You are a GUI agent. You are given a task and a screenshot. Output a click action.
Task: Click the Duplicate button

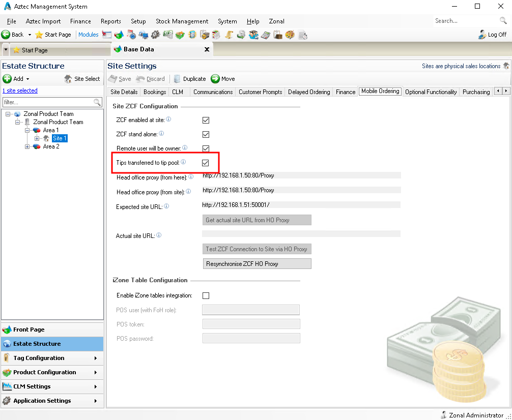[x=190, y=79]
